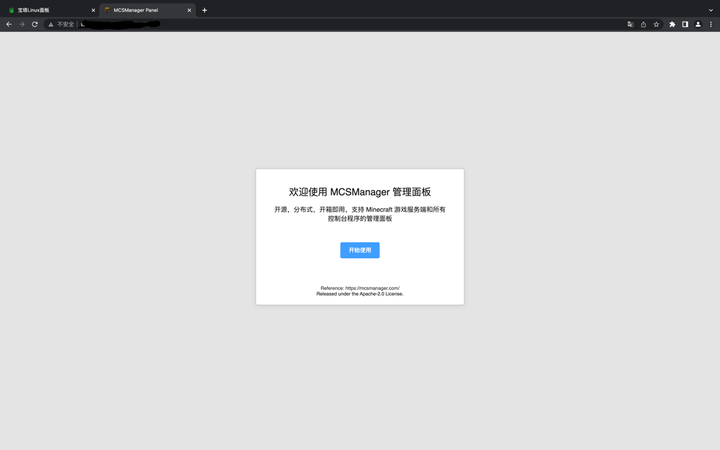Close the 宝塔Linux面板 tab
Image resolution: width=720 pixels, height=450 pixels.
(93, 10)
